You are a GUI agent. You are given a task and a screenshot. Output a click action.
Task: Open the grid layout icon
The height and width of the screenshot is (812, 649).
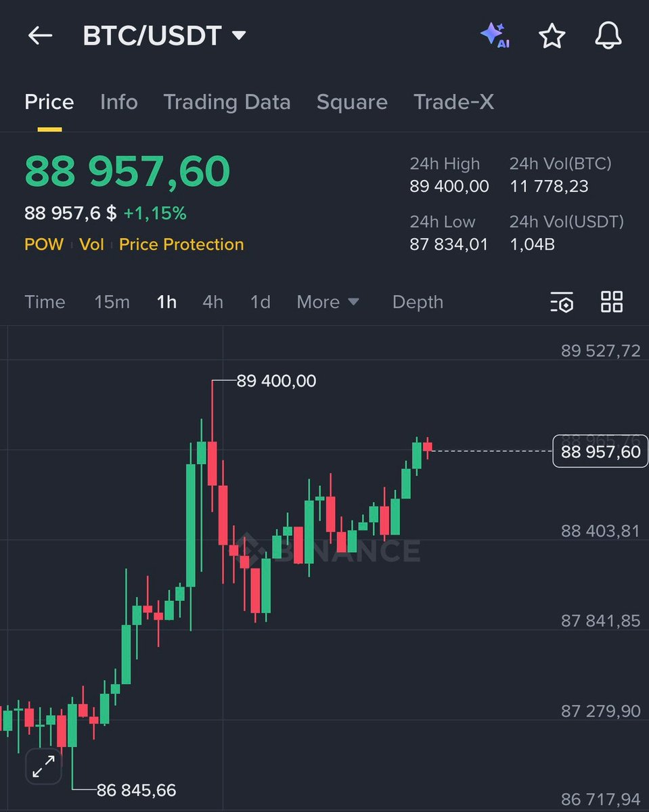tap(612, 302)
